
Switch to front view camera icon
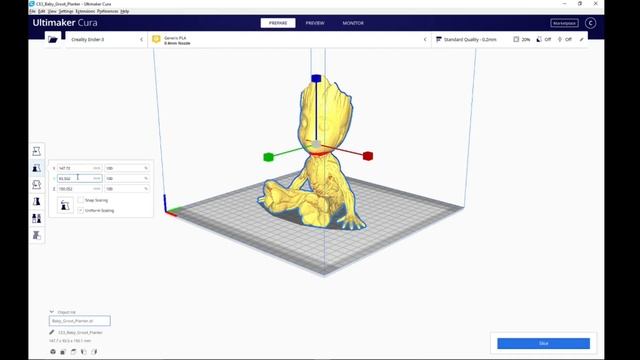point(63,351)
